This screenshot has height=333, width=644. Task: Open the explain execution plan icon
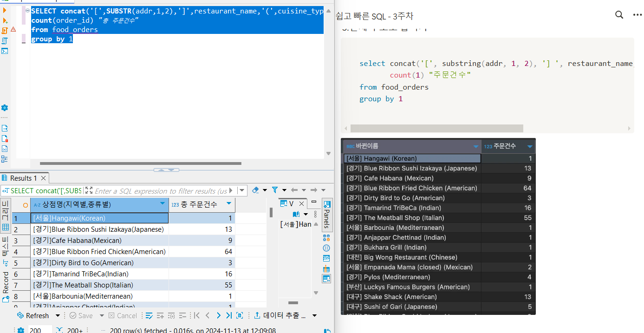click(x=5, y=41)
